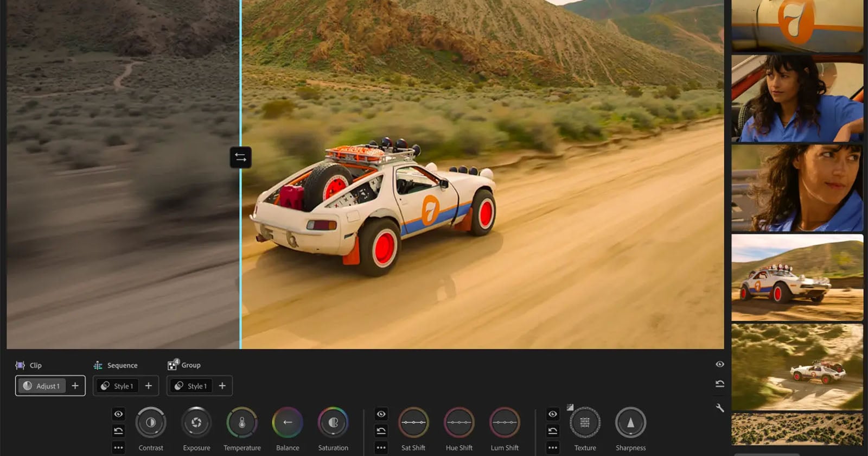
Task: Click the Sat Shift curve control
Action: (413, 422)
